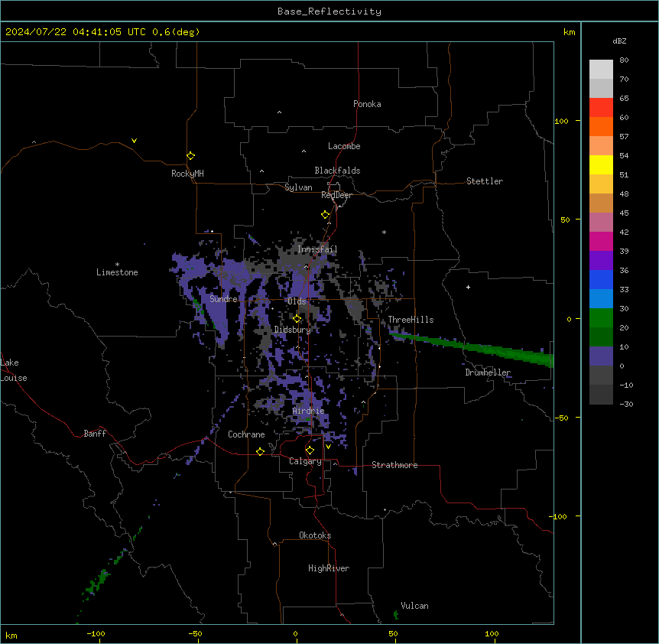Click the Cochrane label
The image size is (659, 644).
tap(246, 434)
